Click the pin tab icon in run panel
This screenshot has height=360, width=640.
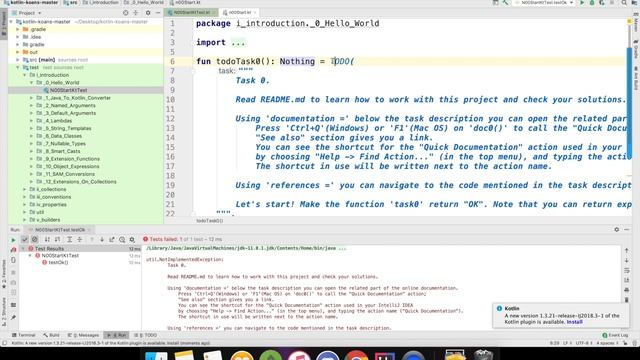13,317
